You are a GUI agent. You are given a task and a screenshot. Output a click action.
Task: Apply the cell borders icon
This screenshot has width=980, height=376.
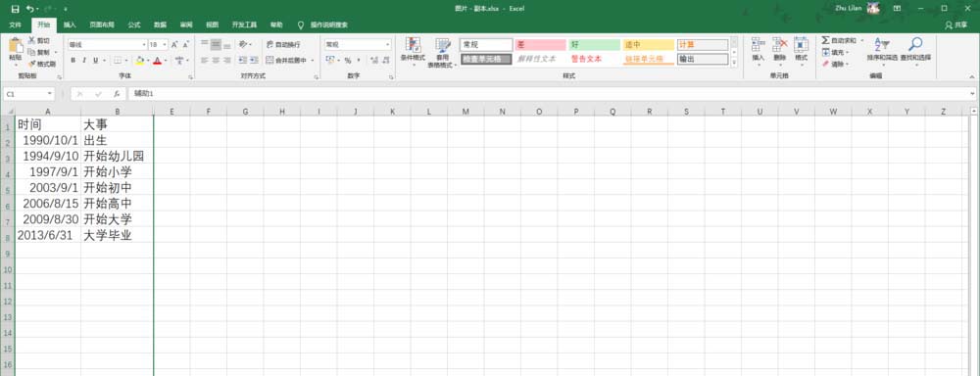click(x=117, y=61)
